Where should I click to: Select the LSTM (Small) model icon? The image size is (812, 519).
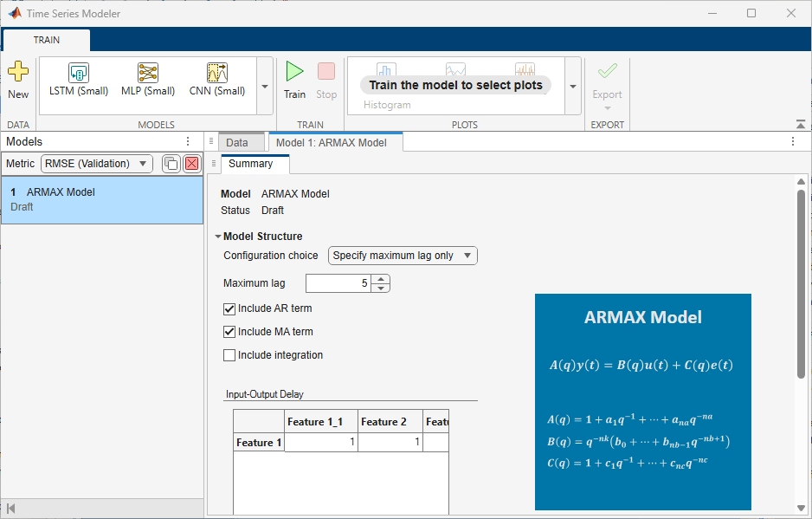79,73
